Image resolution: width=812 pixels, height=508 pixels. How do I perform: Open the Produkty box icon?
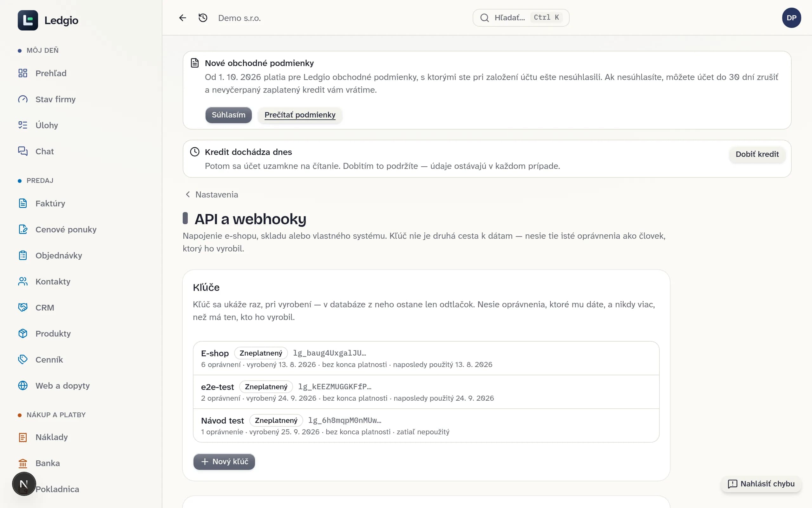point(23,334)
